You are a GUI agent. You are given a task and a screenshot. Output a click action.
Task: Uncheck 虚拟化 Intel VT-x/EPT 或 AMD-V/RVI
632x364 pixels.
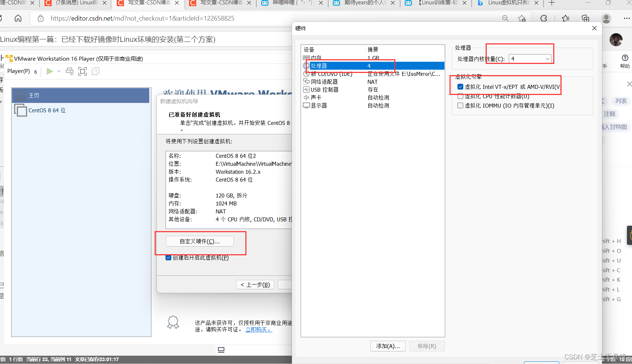tap(460, 86)
